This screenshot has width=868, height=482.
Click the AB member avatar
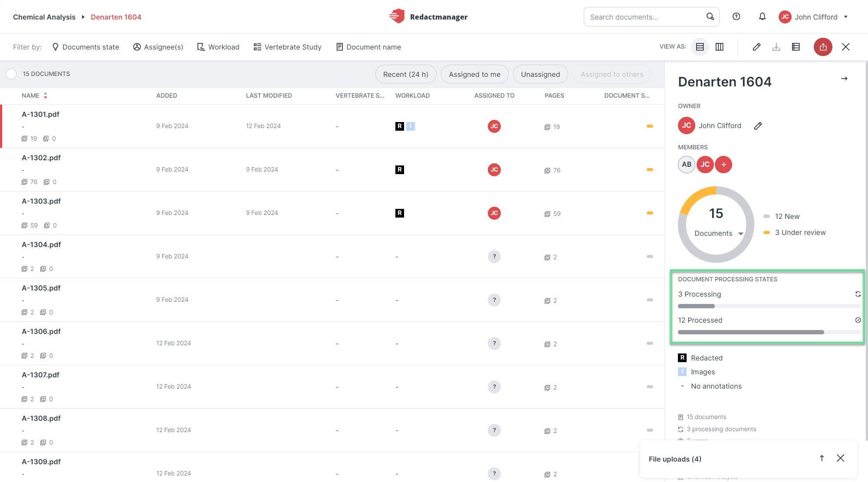(x=686, y=165)
